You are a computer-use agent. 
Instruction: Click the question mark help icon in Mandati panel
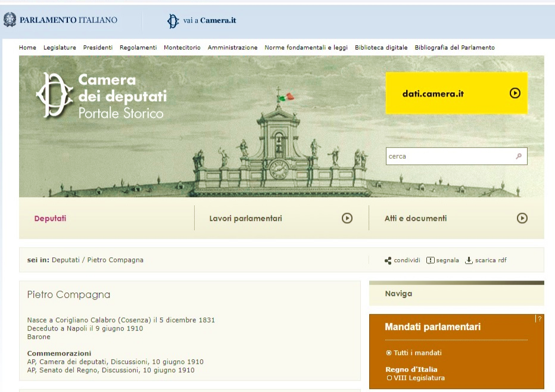(539, 319)
